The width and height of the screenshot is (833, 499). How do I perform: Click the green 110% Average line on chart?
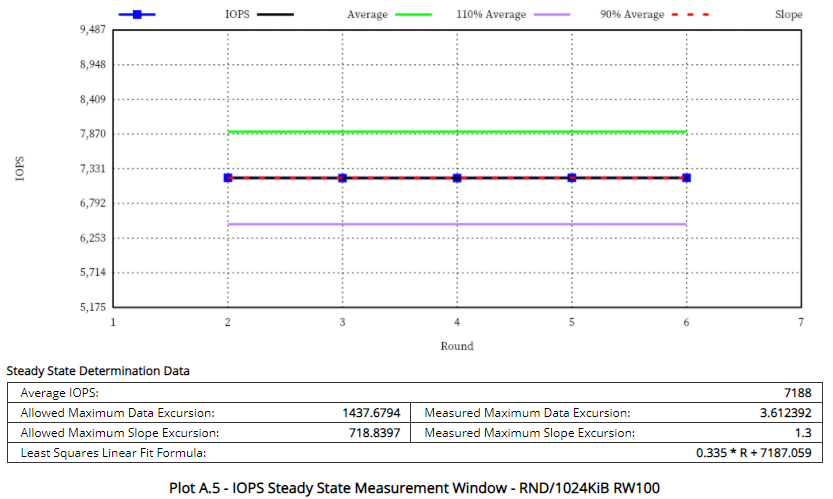click(x=457, y=132)
